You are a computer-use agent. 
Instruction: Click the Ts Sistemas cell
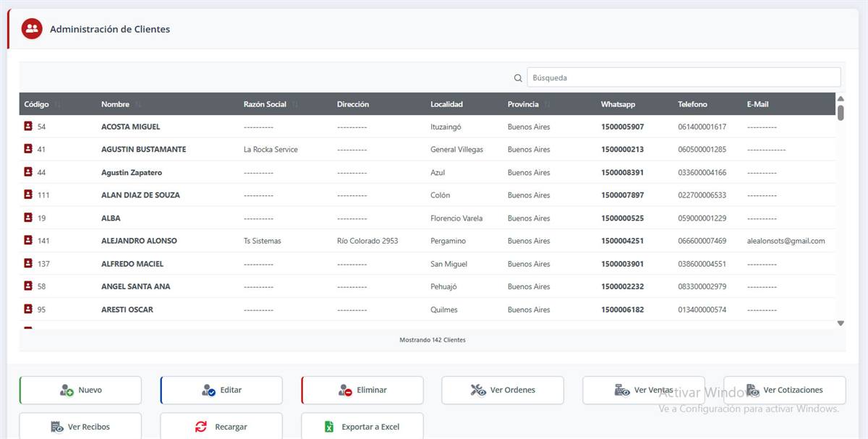point(263,240)
